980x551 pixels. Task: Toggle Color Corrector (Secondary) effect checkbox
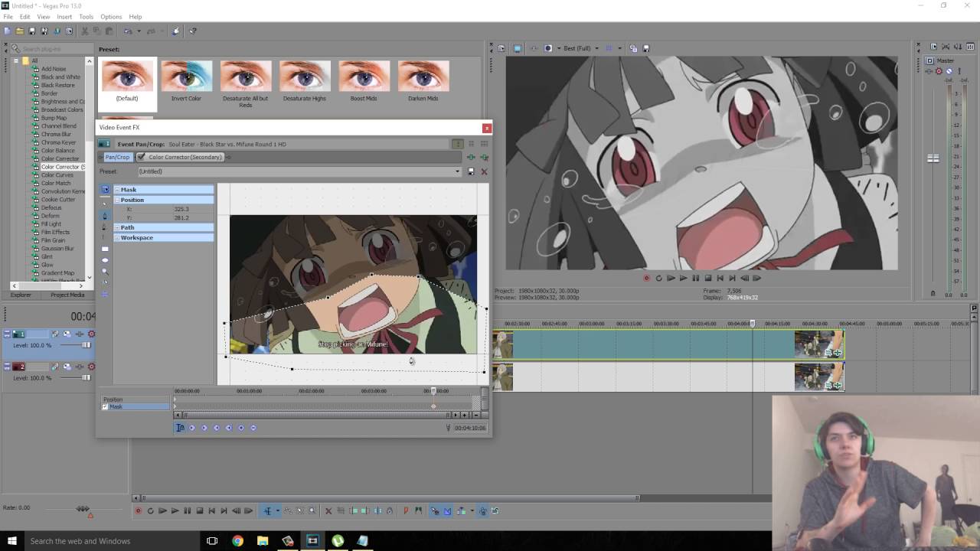(x=141, y=157)
